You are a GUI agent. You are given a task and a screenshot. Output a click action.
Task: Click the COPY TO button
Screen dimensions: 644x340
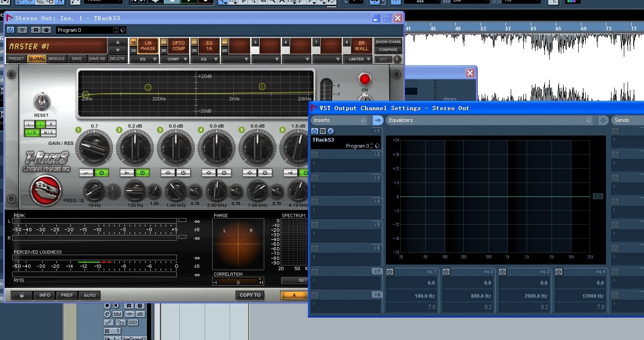250,295
